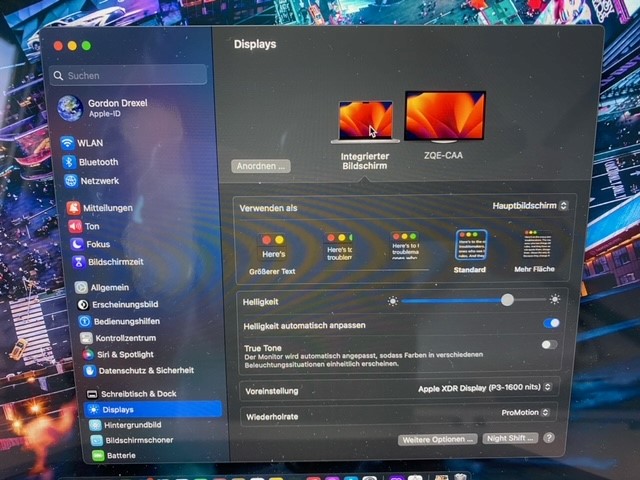Open help with the question mark button
This screenshot has height=480, width=640.
tap(549, 438)
